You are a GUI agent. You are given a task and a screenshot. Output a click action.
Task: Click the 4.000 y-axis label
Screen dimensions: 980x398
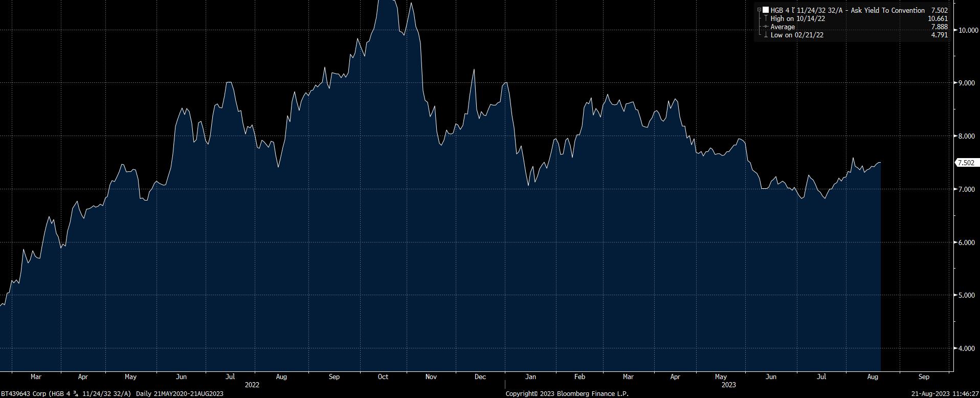coord(967,348)
